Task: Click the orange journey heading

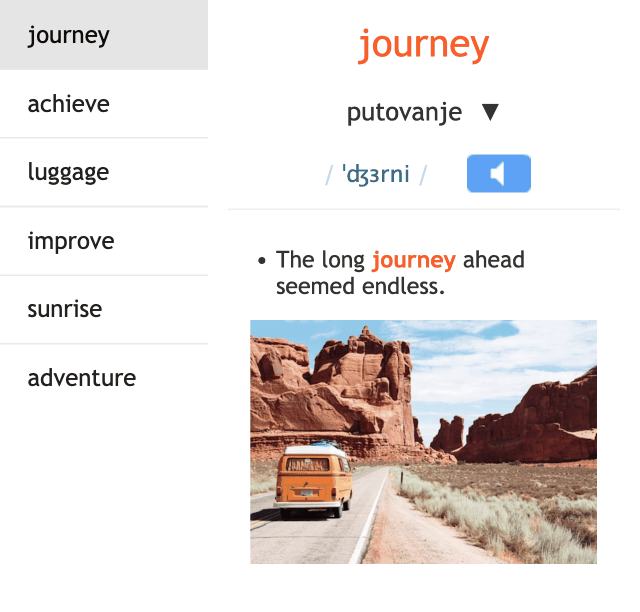Action: point(423,45)
